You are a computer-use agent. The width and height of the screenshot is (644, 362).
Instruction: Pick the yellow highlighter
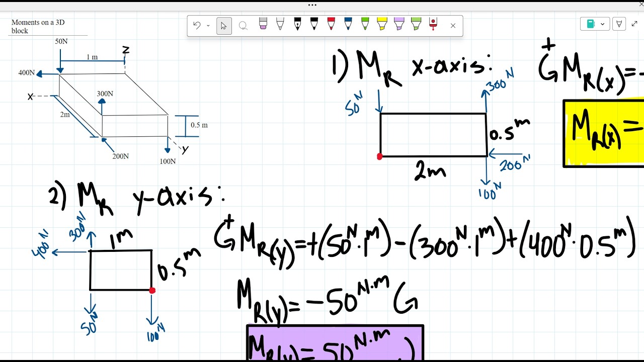click(x=382, y=24)
